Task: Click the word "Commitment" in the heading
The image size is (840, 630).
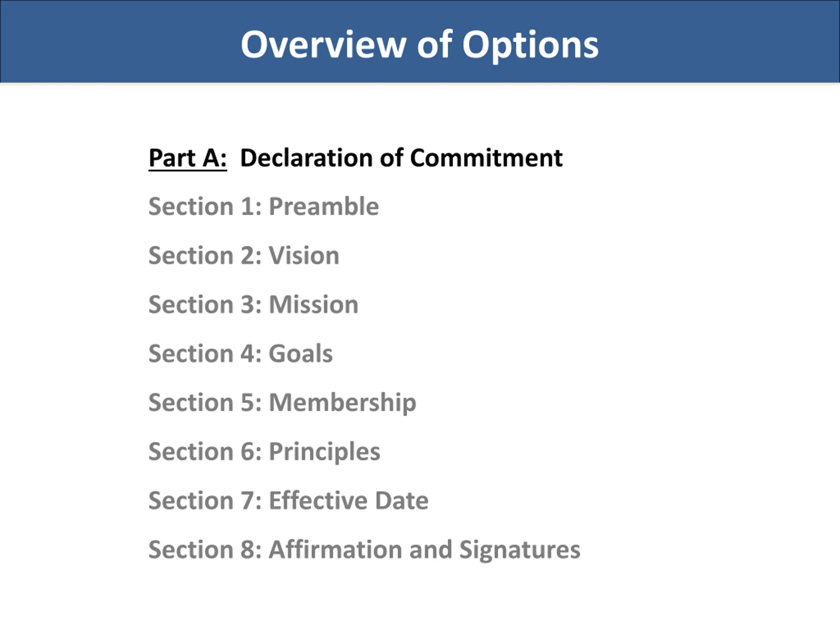Action: point(486,158)
